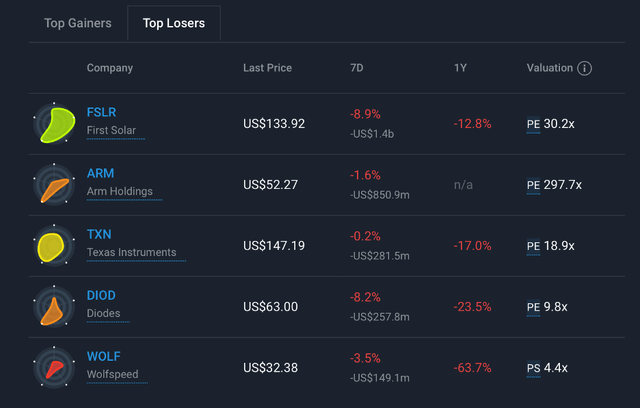Click the 7D column header

click(x=357, y=68)
